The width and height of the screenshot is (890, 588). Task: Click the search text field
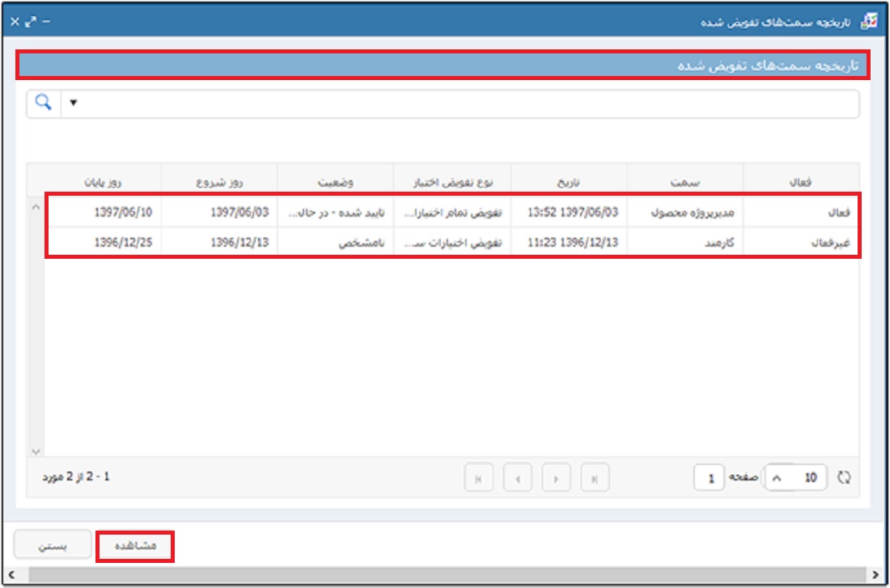pyautogui.click(x=469, y=104)
